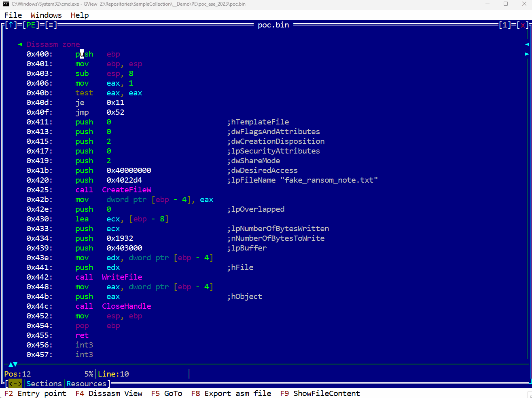This screenshot has height=398, width=532.
Task: Click the 0x403000 buffer address operand
Action: click(x=124, y=248)
